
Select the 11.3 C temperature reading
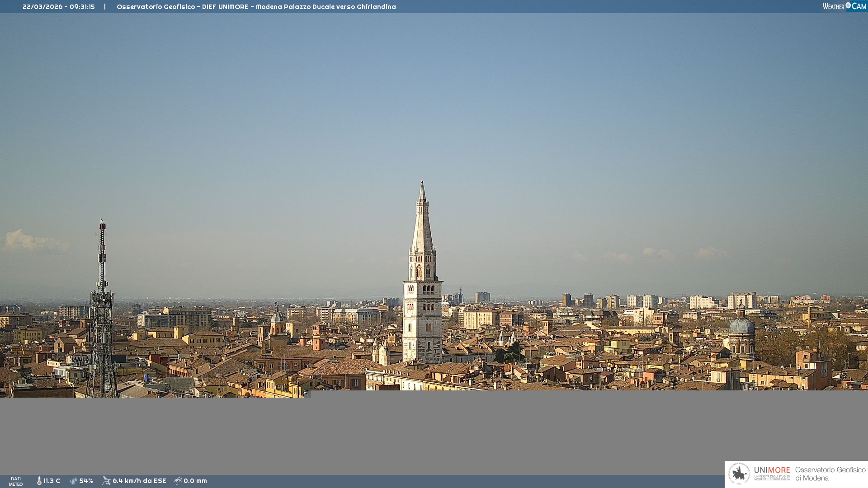coord(52,481)
